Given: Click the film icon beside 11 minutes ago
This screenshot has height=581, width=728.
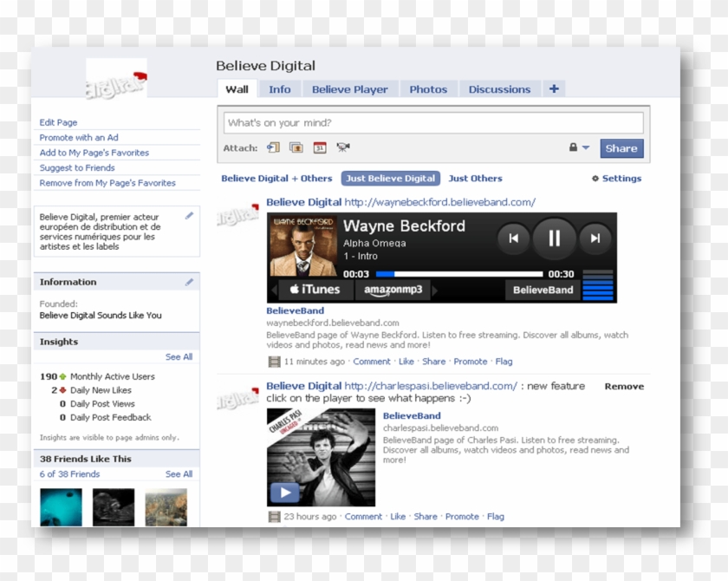Looking at the screenshot, I should coord(275,362).
